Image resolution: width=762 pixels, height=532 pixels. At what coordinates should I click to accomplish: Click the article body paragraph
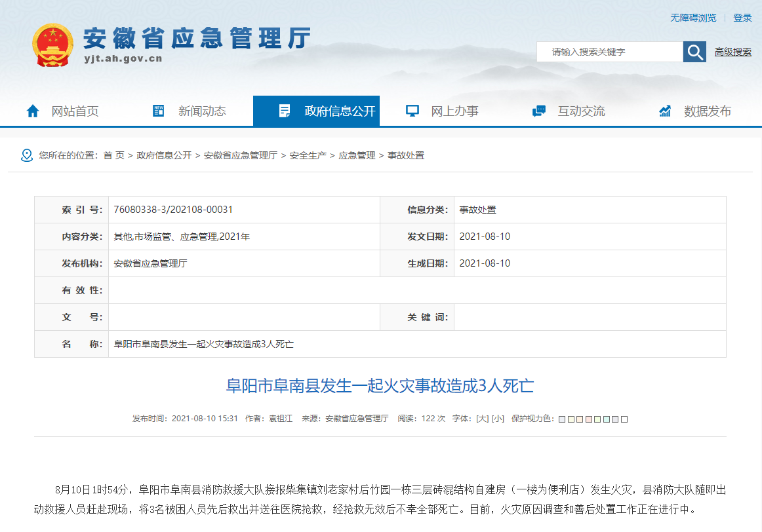(x=380, y=499)
